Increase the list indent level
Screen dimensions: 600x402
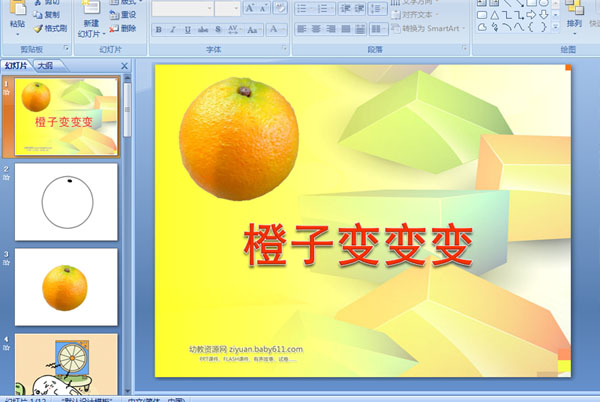(x=359, y=8)
